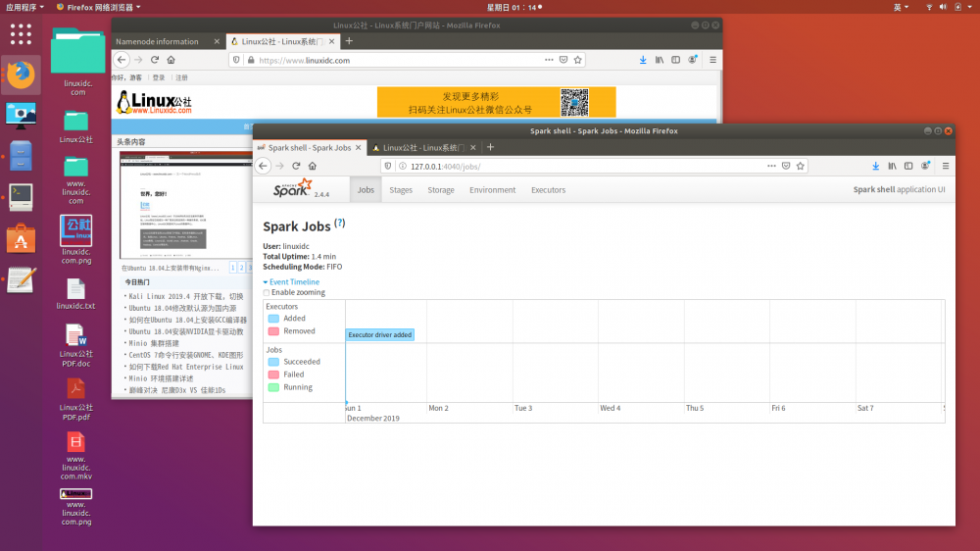
Task: Click 注册 link on the Linuxidc page
Action: coord(181,77)
